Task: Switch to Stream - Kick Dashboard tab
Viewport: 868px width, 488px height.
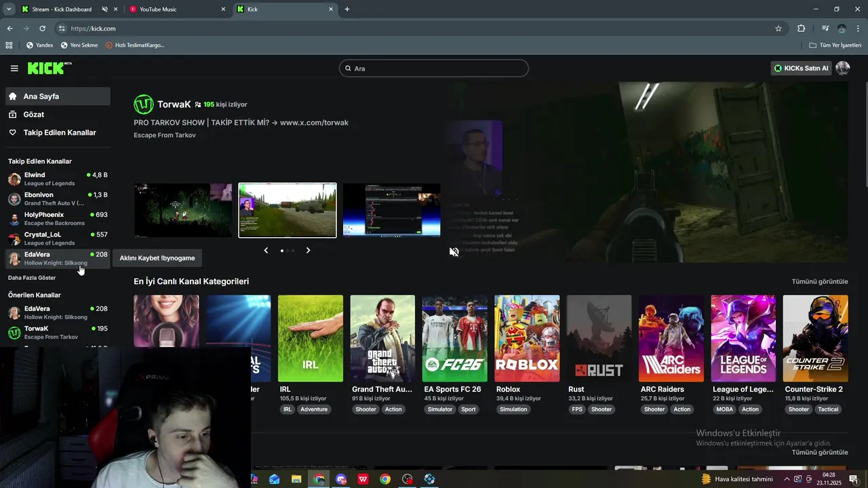Action: coord(62,9)
